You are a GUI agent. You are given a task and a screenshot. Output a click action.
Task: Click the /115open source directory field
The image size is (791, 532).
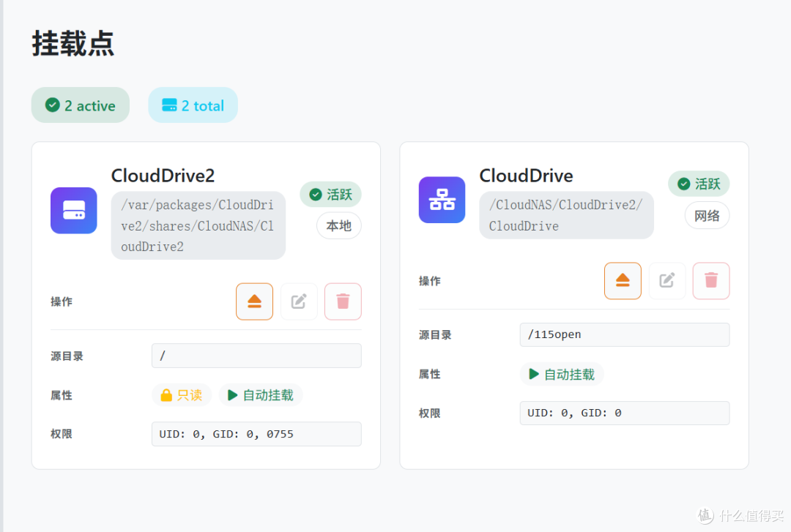[x=625, y=334]
